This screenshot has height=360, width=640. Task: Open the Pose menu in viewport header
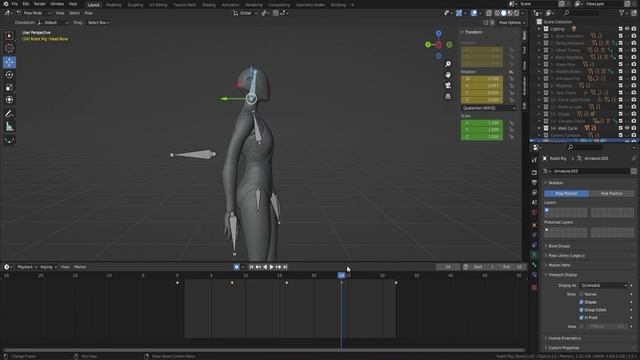(x=89, y=13)
